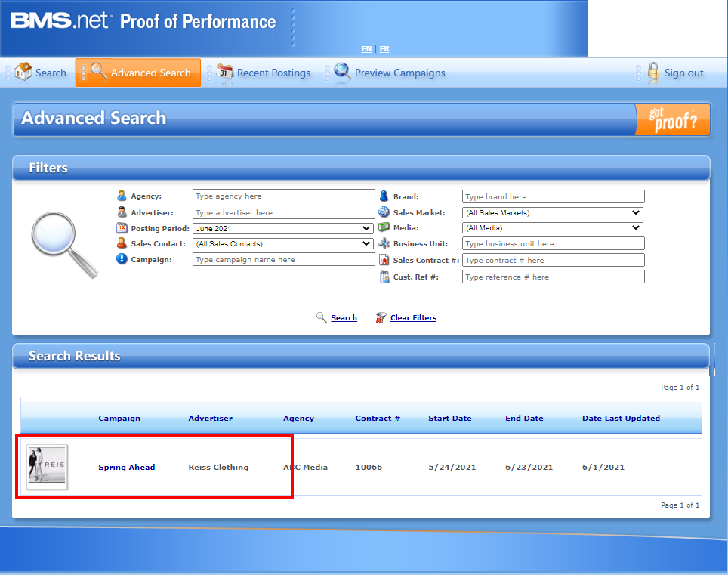
Task: Click the Preview Campaigns magnifier icon
Action: tap(342, 72)
